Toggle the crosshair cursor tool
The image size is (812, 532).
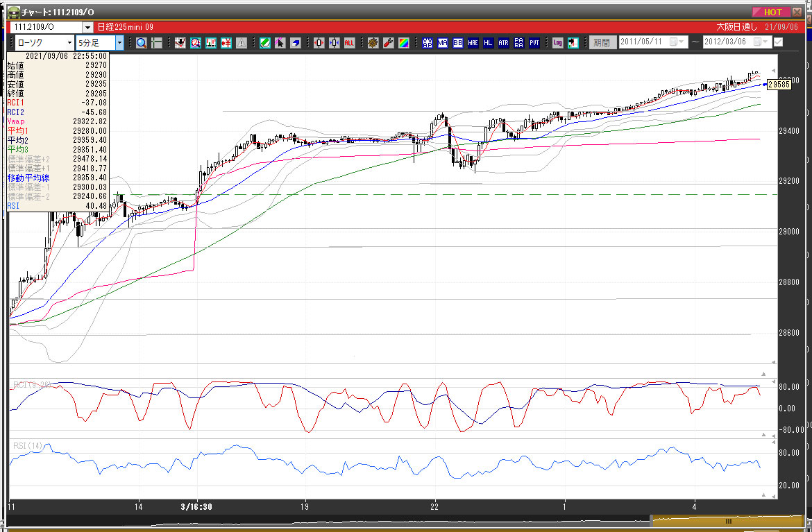tap(156, 43)
